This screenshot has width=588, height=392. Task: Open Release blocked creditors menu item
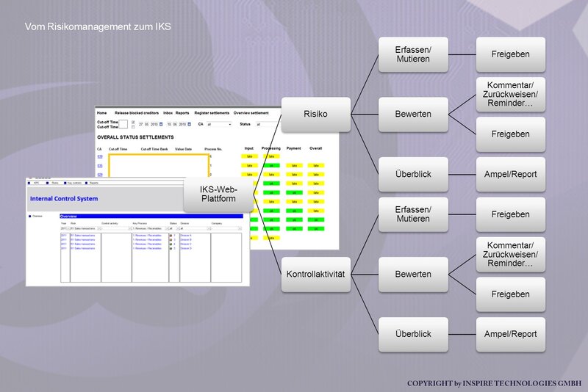point(137,113)
